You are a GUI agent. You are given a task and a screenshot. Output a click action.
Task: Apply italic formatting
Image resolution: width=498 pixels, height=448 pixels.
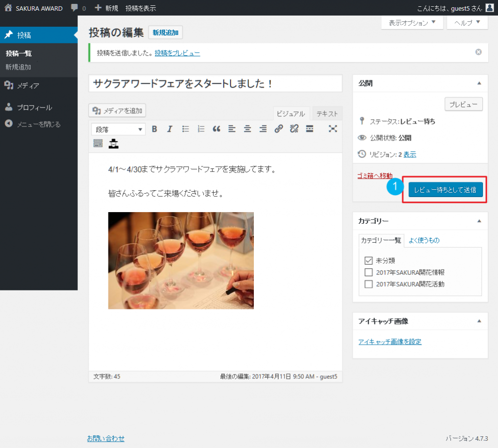(170, 129)
